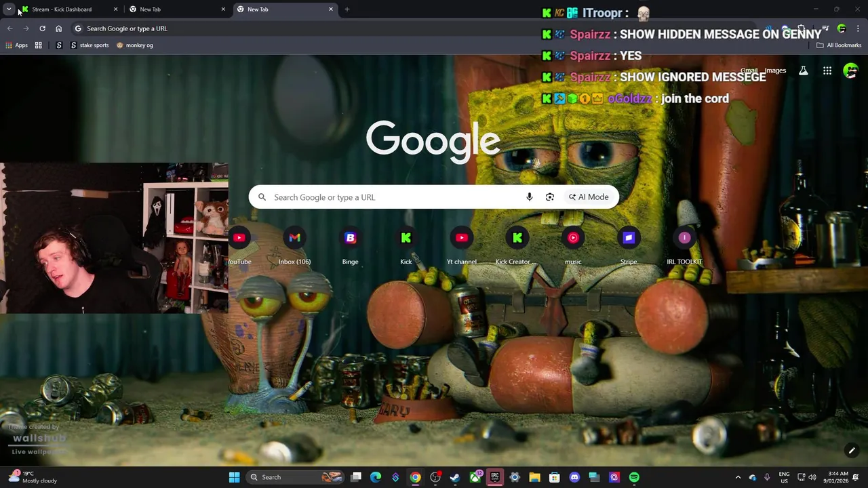Screen dimensions: 868x488
Task: Open the Windows Settings gear in taskbar
Action: 515,477
